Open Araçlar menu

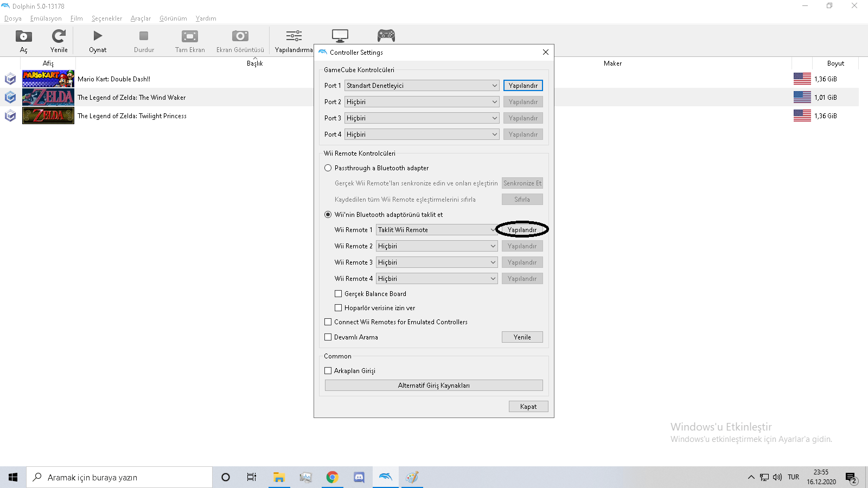point(141,18)
